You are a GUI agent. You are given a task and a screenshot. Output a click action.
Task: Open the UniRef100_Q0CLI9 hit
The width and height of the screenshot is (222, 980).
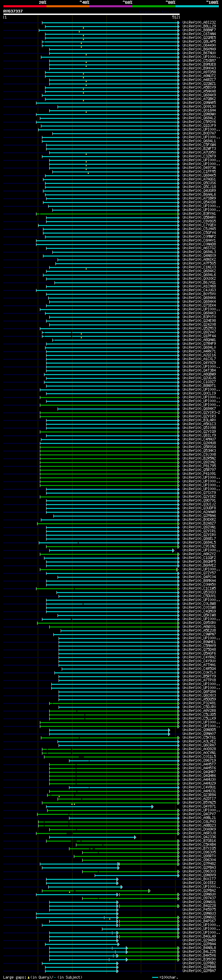199,394
